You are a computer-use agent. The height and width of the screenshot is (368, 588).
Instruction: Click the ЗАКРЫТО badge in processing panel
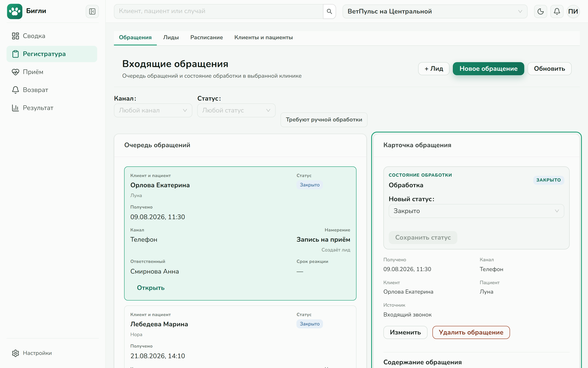(548, 180)
